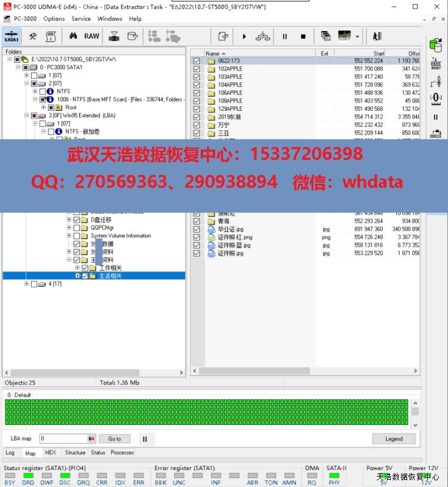448x487 pixels.
Task: Toggle checkbox for 证件照-红.png file
Action: 197,237
